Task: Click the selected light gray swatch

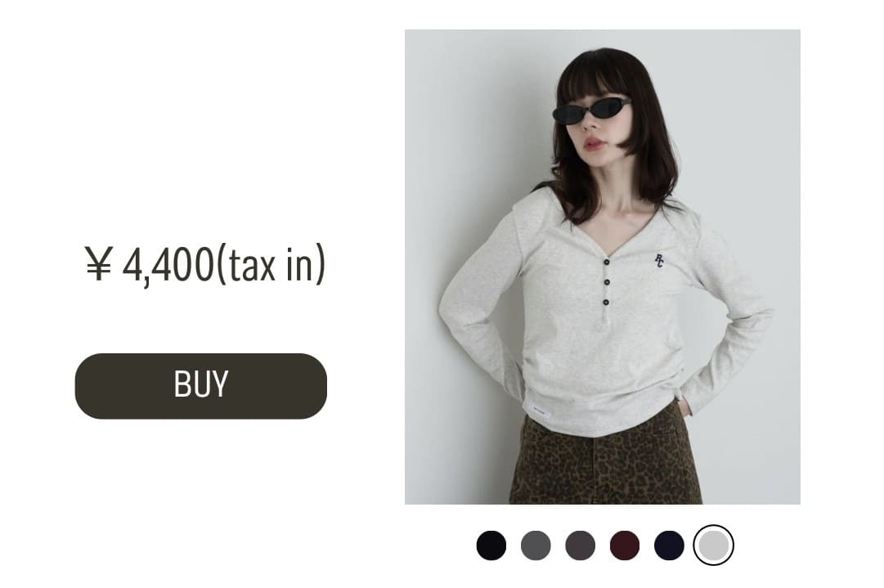Action: tap(713, 545)
